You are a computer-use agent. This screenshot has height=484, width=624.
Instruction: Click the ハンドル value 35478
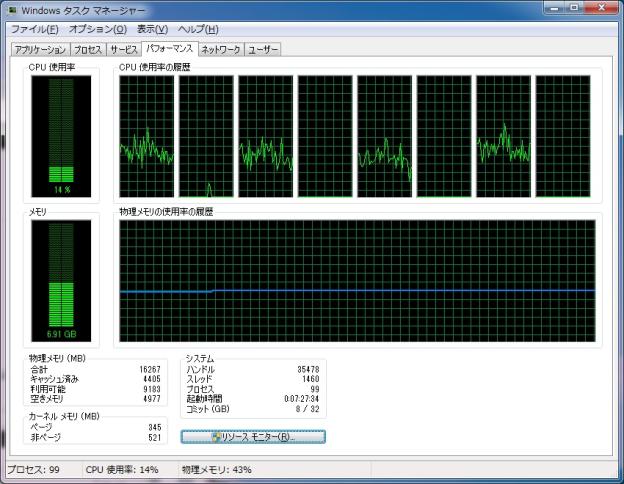pos(308,369)
